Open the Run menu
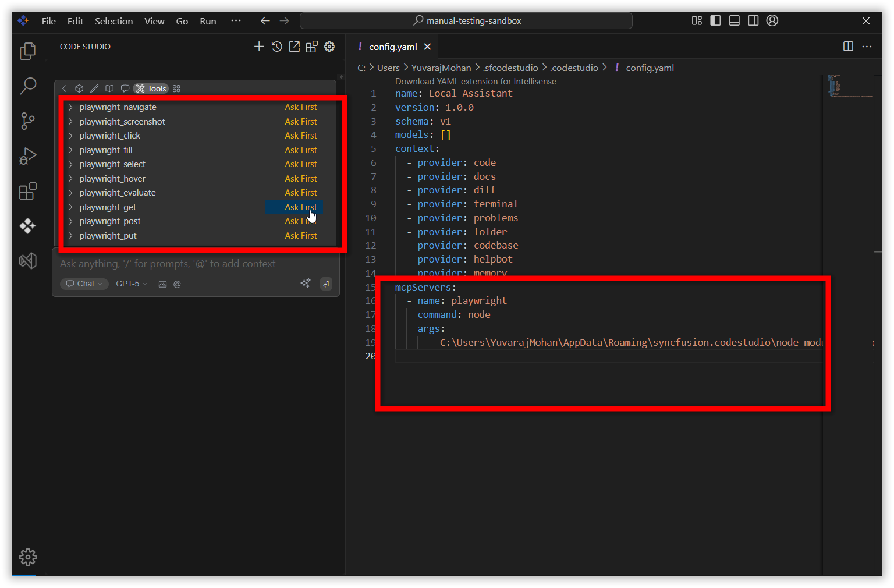The width and height of the screenshot is (894, 588). (x=208, y=21)
